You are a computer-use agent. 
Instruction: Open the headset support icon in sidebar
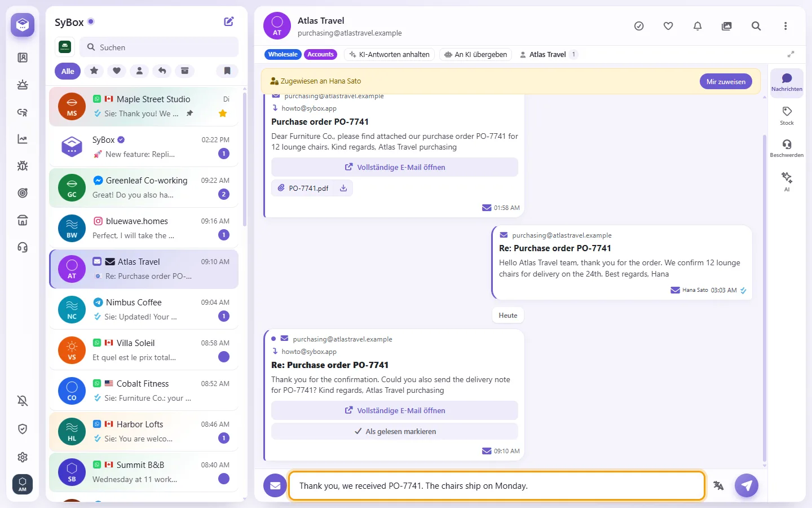(23, 247)
